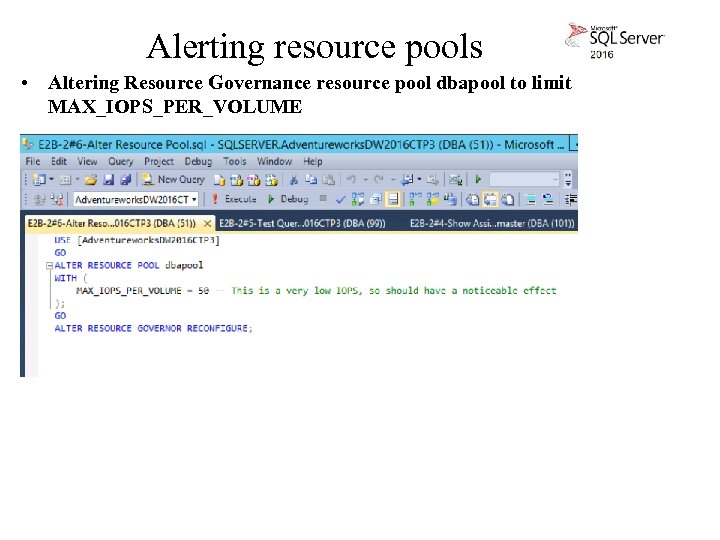
Task: Click the Navigate Backward icon
Action: 407,180
